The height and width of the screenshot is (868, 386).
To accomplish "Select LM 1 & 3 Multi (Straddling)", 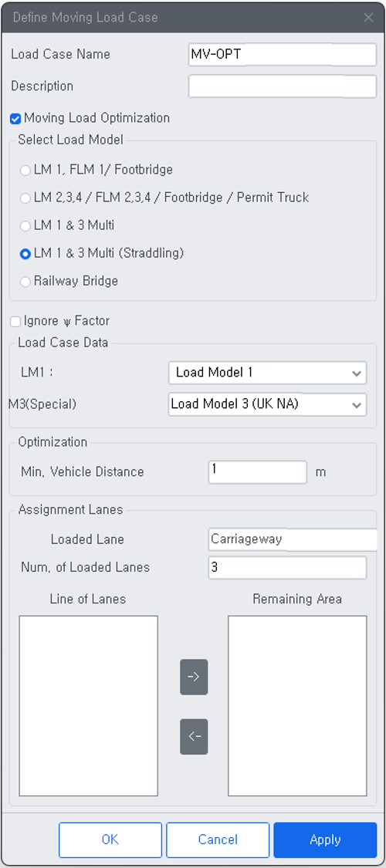I will coord(25,254).
